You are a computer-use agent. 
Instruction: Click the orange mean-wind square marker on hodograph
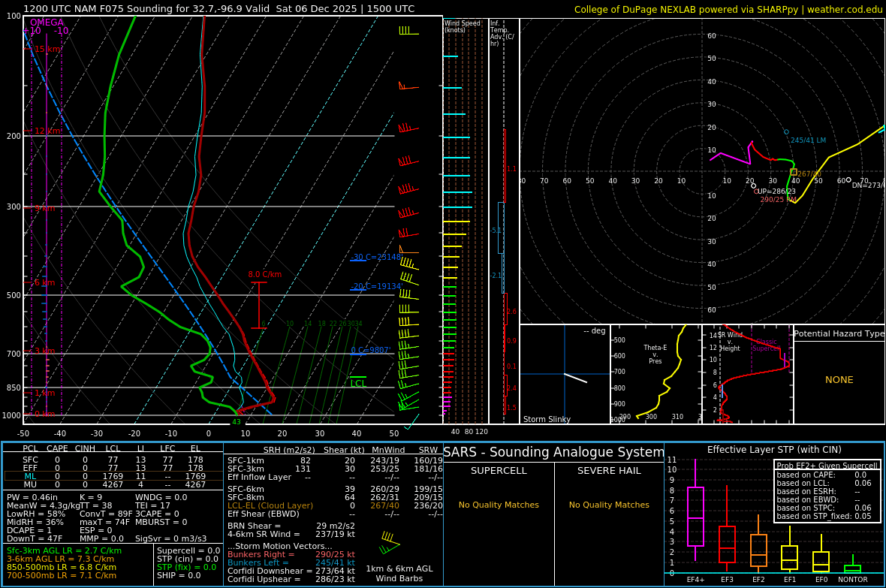click(794, 172)
